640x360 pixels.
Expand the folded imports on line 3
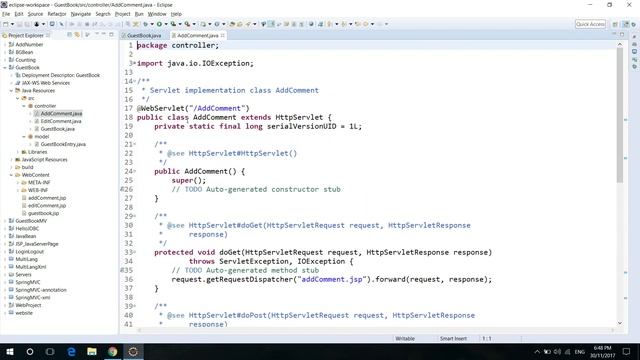[x=135, y=63]
